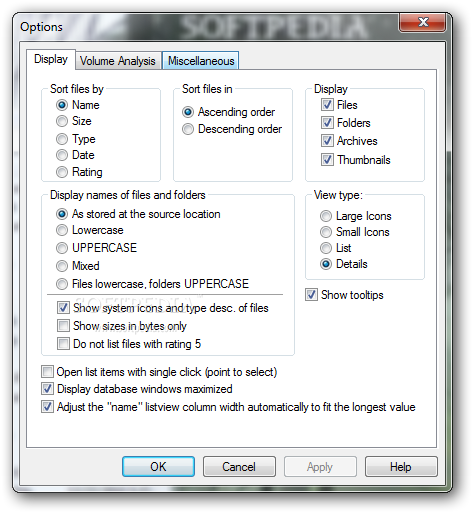Click the OK button
The image size is (473, 513).
pyautogui.click(x=158, y=467)
